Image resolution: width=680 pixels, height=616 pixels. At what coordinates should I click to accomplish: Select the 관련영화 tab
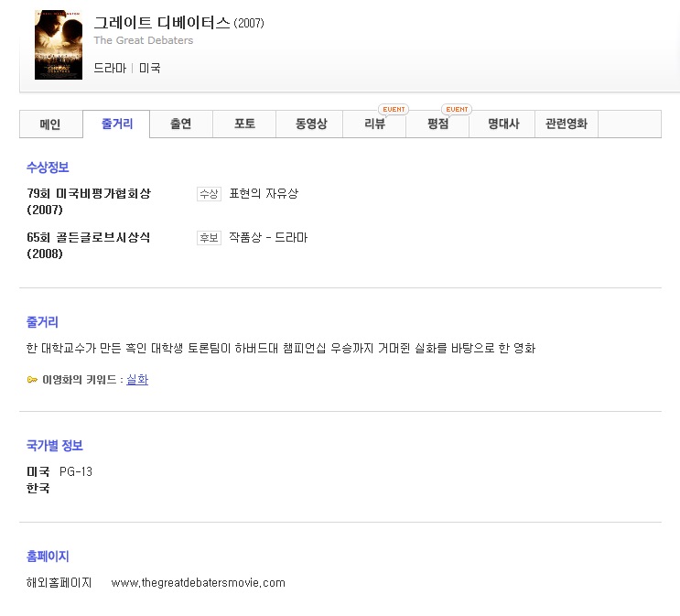567,124
